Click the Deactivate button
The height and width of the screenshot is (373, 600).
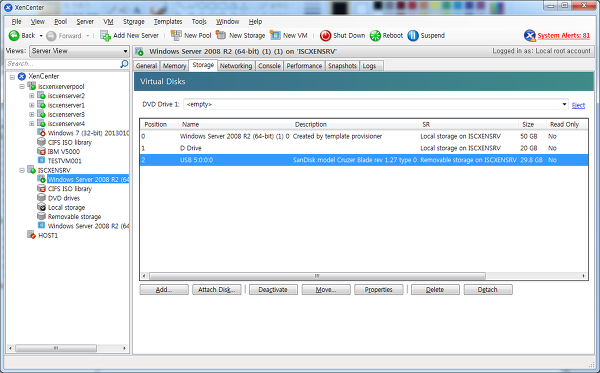(273, 290)
